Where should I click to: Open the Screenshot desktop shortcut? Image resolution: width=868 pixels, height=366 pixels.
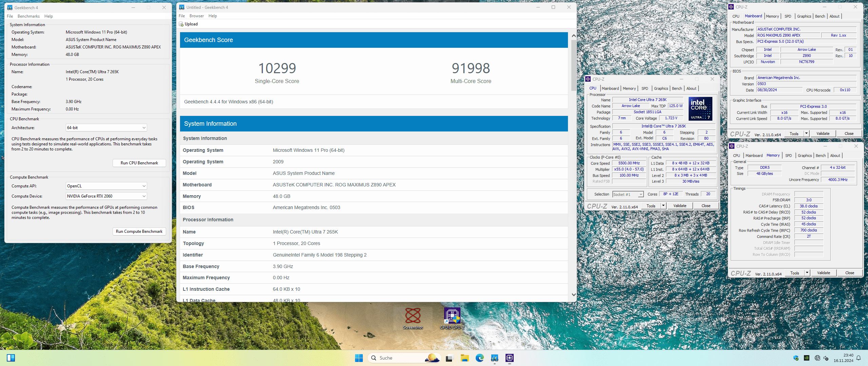[413, 319]
